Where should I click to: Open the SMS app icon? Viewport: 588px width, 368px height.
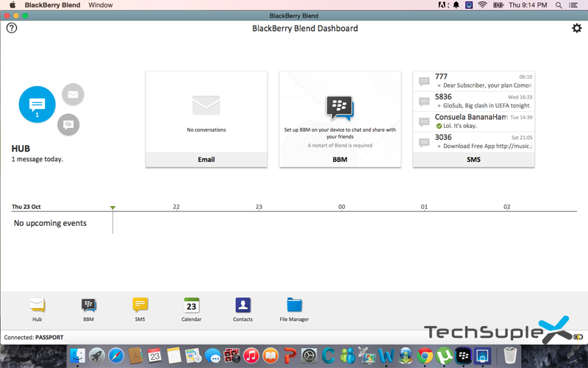click(140, 308)
